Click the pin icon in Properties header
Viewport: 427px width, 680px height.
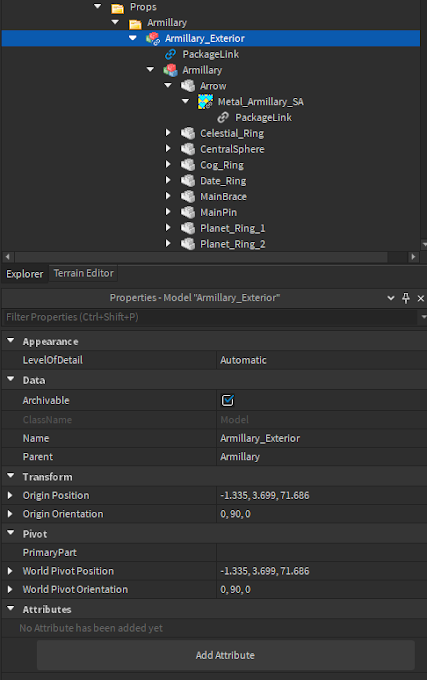(406, 298)
